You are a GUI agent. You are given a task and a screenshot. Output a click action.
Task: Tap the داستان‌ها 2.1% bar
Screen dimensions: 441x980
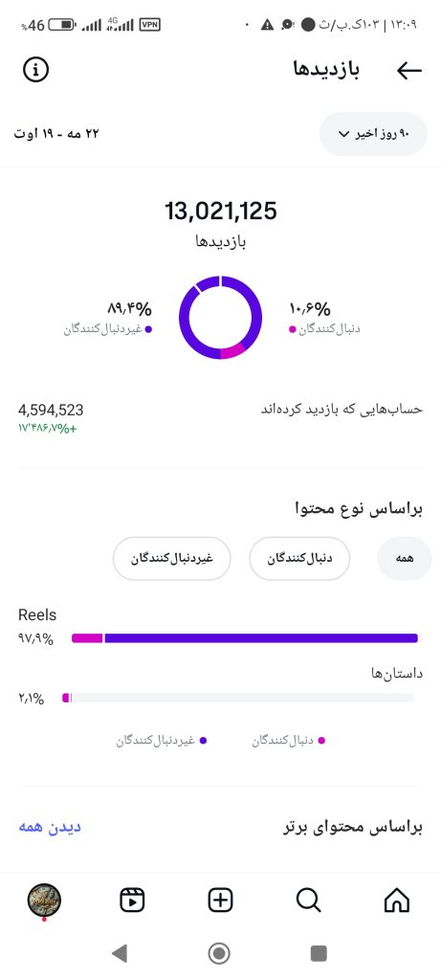tap(237, 698)
